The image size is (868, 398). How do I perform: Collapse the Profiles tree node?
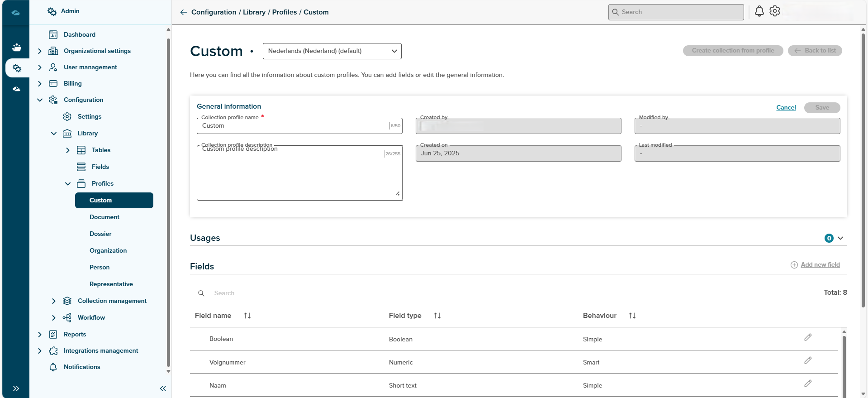(68, 184)
